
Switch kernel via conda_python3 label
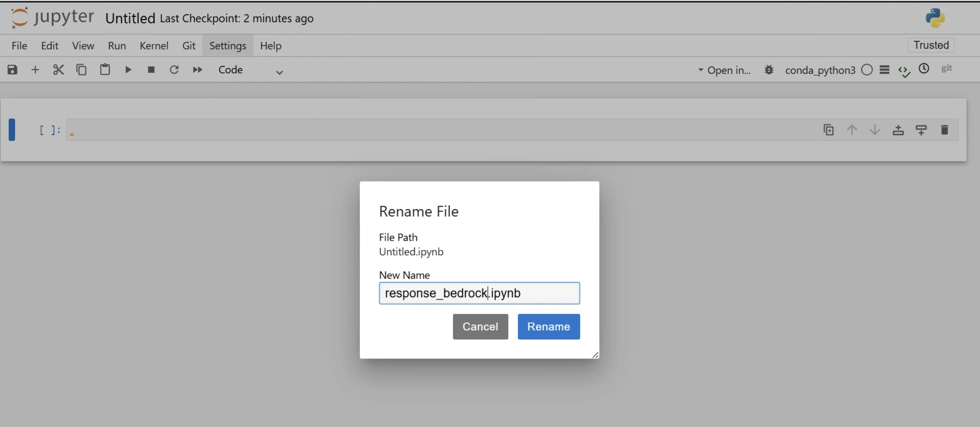[820, 70]
